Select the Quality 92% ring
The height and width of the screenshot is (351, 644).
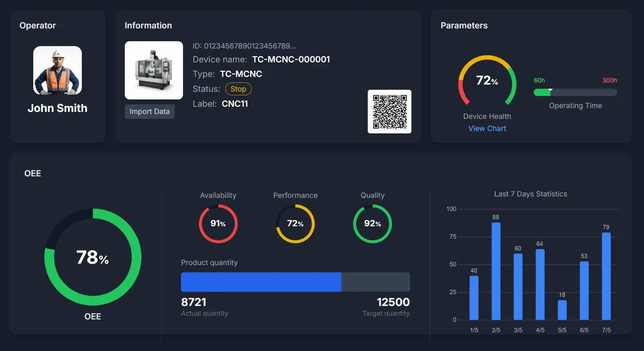point(372,224)
